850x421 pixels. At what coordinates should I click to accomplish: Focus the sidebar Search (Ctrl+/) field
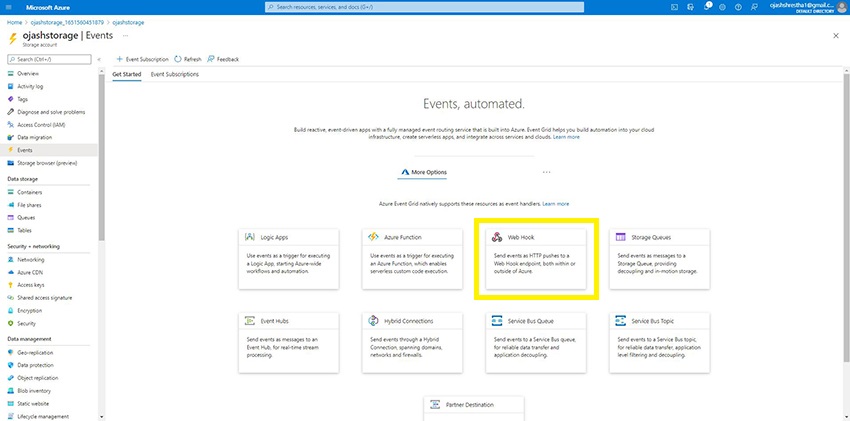pyautogui.click(x=49, y=59)
